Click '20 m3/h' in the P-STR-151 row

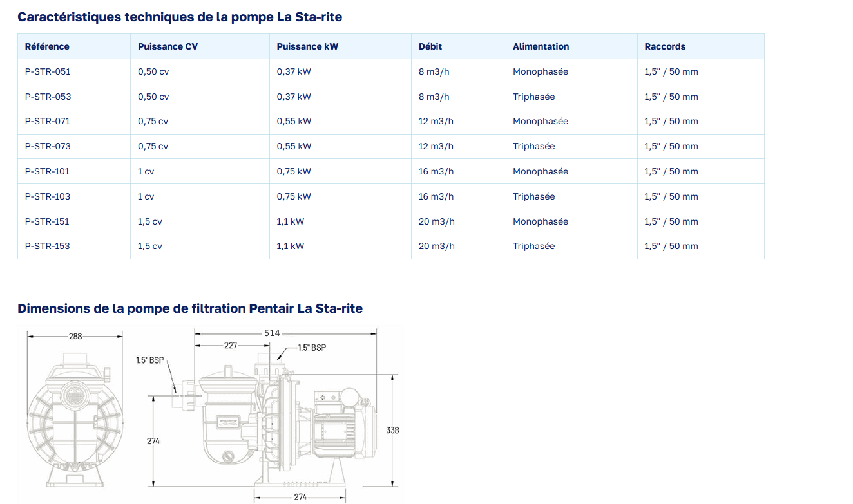pos(437,221)
